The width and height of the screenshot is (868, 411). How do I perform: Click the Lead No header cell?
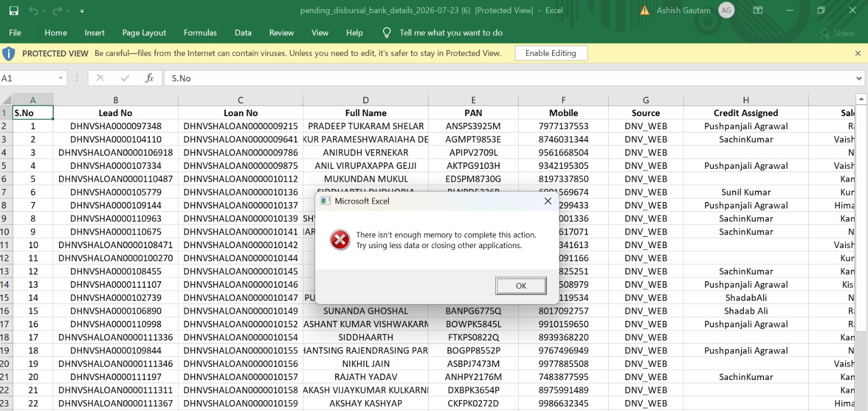116,113
